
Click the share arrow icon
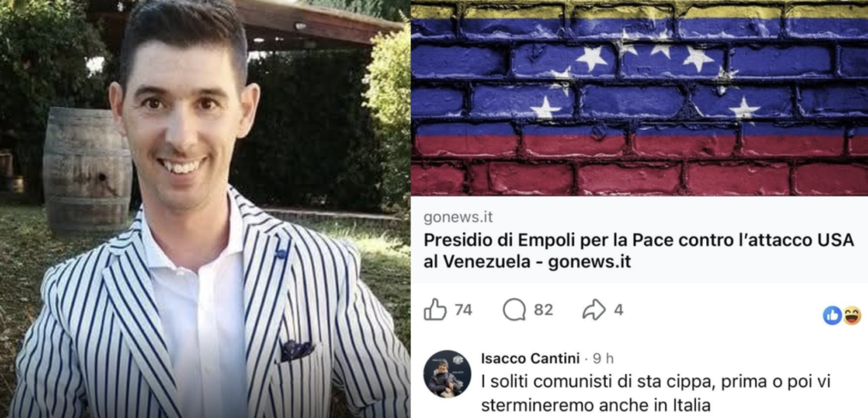(x=594, y=309)
